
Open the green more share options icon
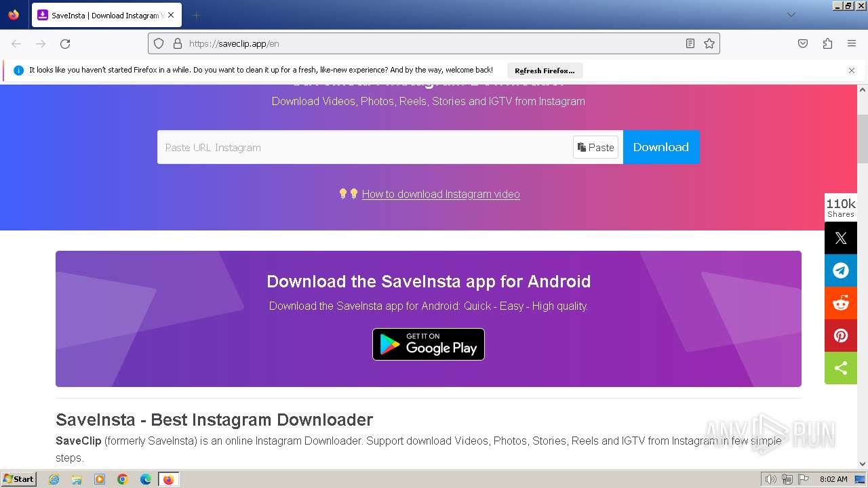click(841, 368)
